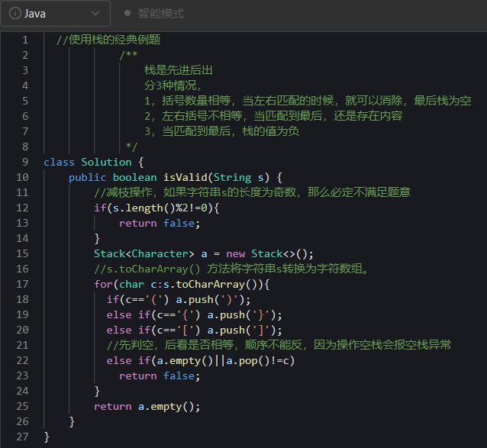Click the s.toCharArray() comment on line 16

[231, 269]
